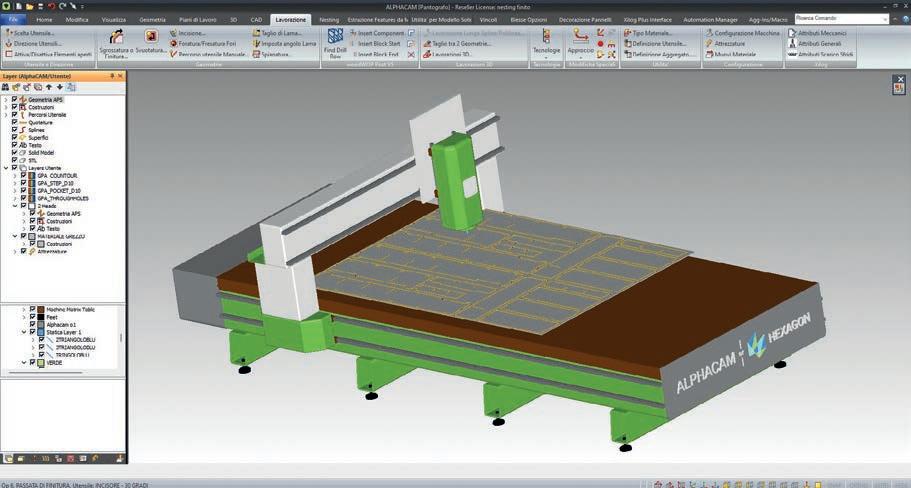Choose Incisione engraving command

(x=187, y=33)
